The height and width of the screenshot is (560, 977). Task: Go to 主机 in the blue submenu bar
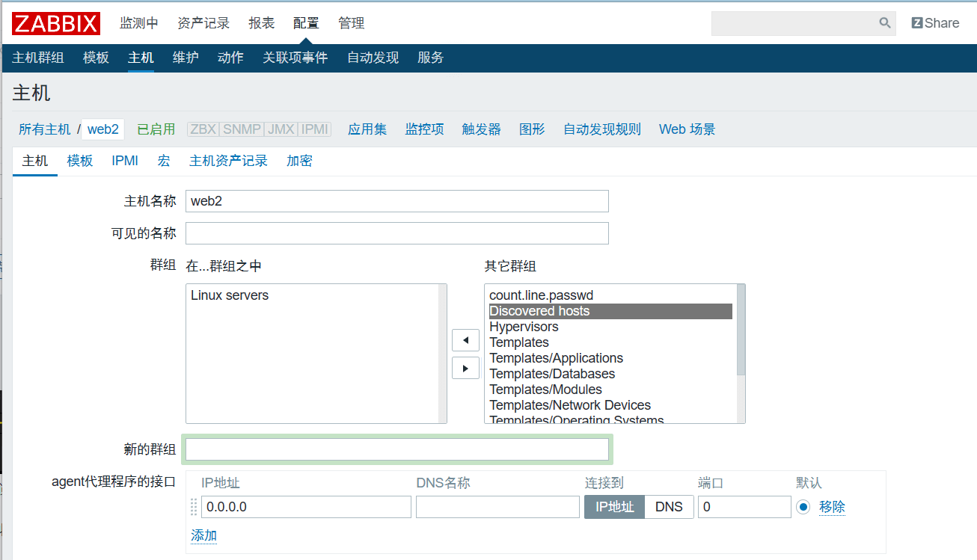point(141,58)
